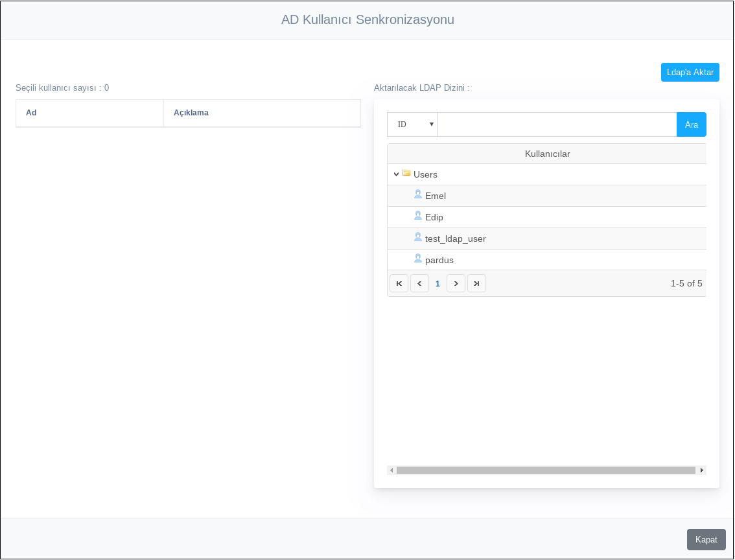Screen dimensions: 735x560
Task: Click the user icon next to Emel
Action: [x=418, y=194]
